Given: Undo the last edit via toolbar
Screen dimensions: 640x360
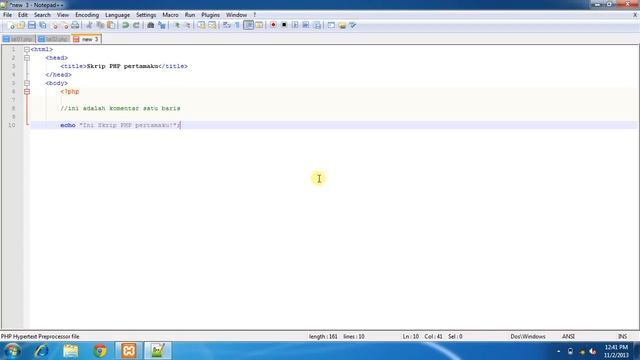Looking at the screenshot, I should [125, 25].
